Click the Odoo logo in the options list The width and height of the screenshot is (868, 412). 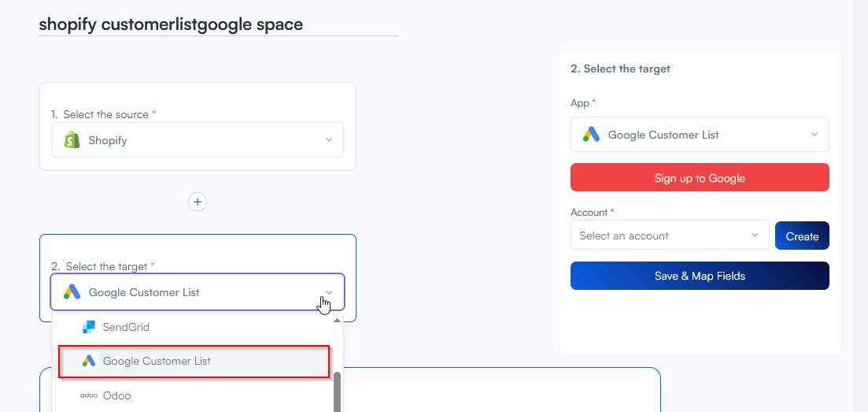pyautogui.click(x=89, y=395)
